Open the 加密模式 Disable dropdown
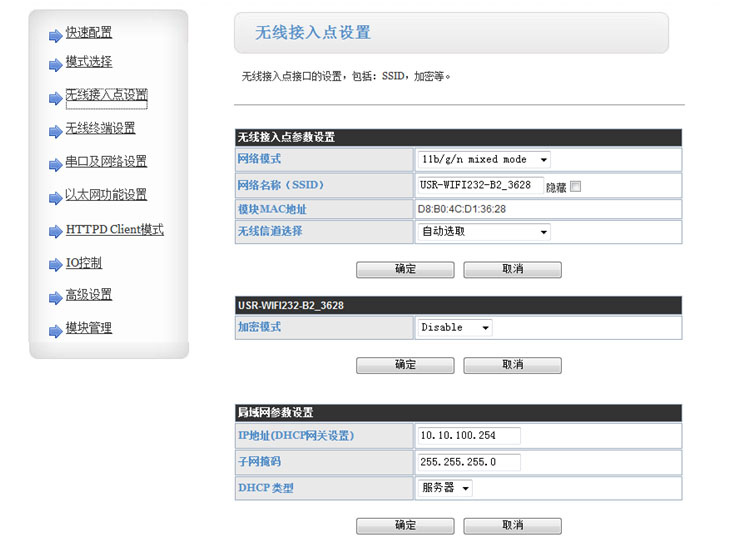The image size is (750, 546). (x=455, y=328)
